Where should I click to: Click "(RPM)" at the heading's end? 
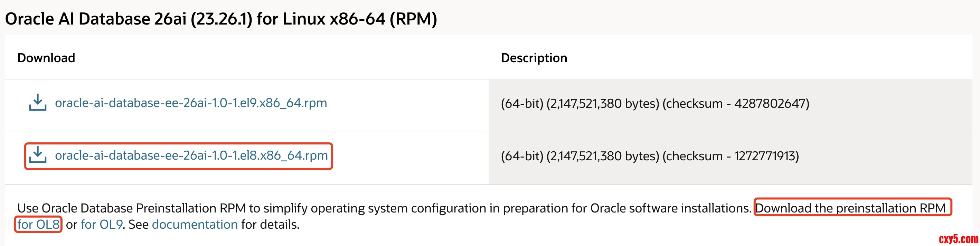[413, 19]
